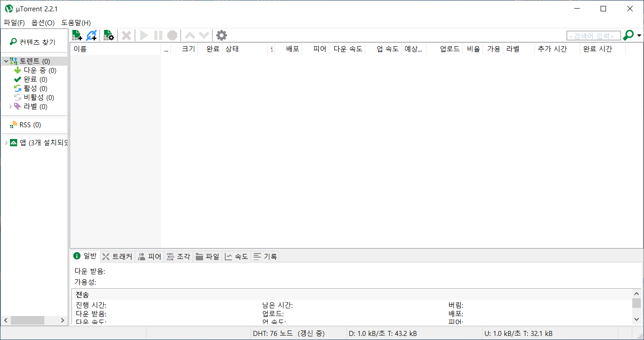Screen dimensions: 644x340
Task: Switch to the 속도 tab
Action: pyautogui.click(x=236, y=257)
